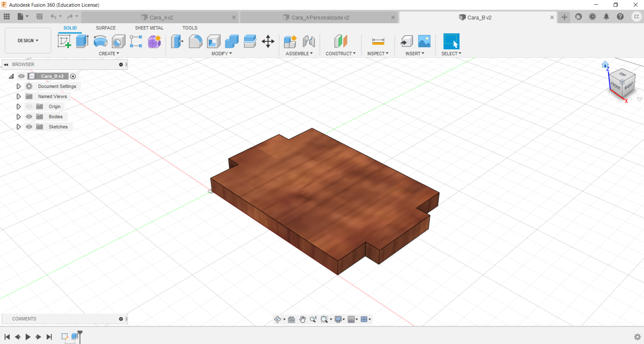Viewport: 644px width, 344px height.
Task: Click the Home icon near ViewCube
Action: [x=605, y=64]
